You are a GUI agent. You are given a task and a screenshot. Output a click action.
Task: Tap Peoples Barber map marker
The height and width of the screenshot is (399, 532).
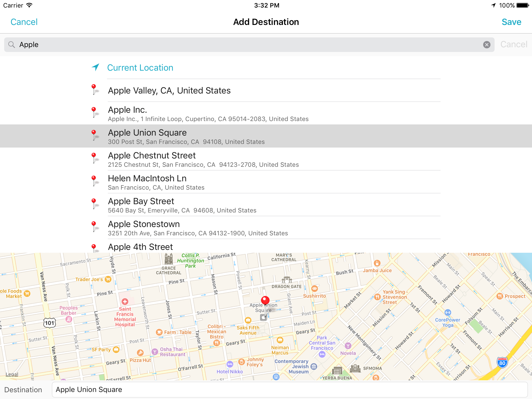pos(69,319)
